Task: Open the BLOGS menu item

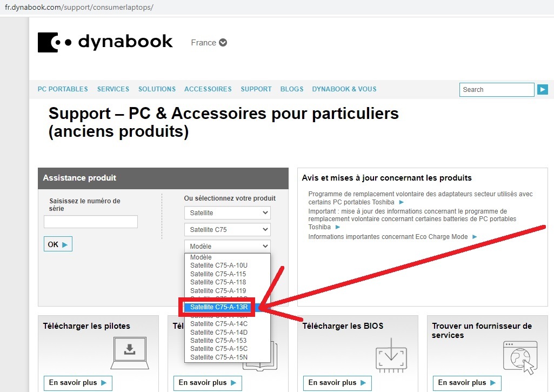Action: pos(292,89)
